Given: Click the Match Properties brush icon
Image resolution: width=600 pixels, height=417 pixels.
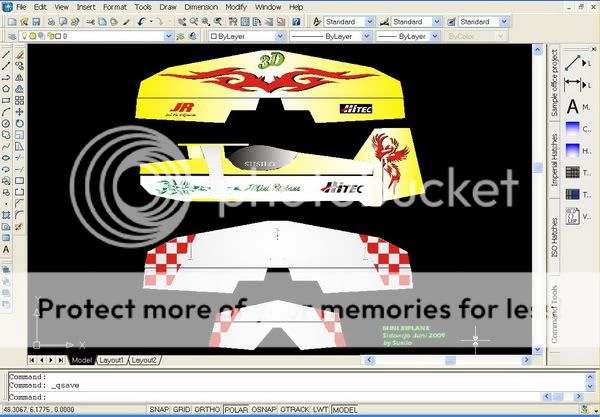Looking at the screenshot, I should (x=126, y=22).
